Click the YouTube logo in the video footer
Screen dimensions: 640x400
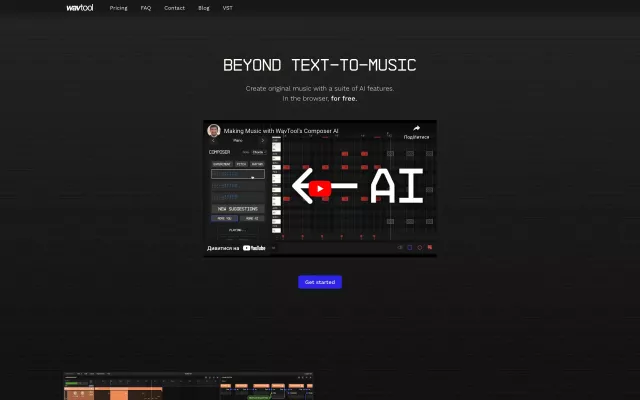[x=254, y=247]
